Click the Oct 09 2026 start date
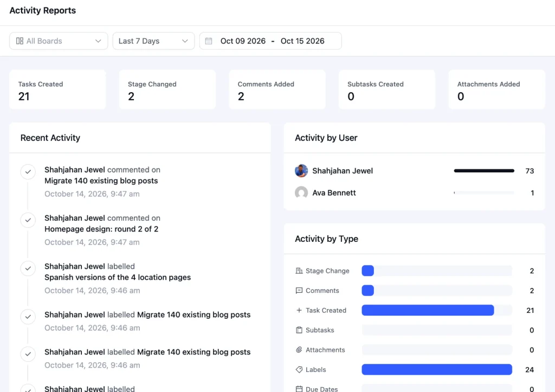 243,41
